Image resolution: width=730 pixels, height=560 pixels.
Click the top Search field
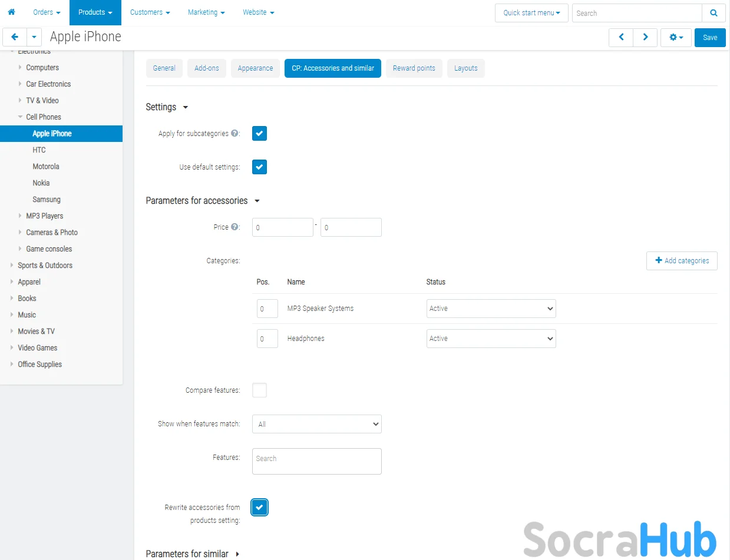(637, 13)
